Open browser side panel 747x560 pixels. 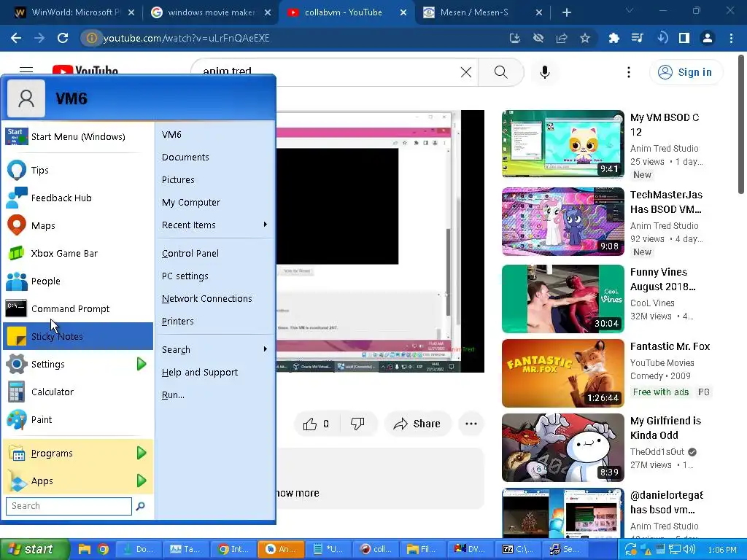pyautogui.click(x=684, y=38)
